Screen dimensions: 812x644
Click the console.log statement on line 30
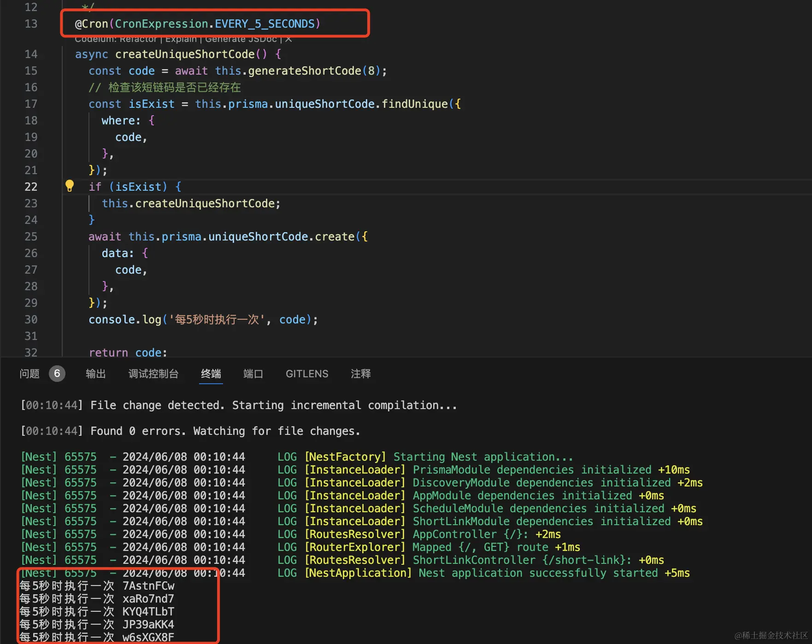click(203, 320)
